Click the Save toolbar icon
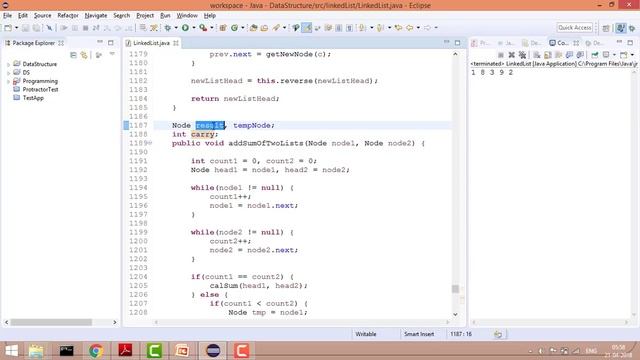 [26, 28]
